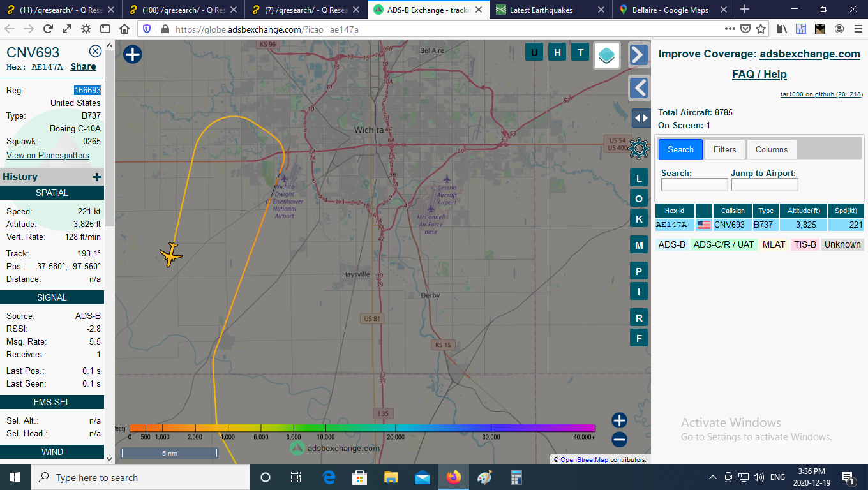
Task: Open the Microsoft Store from the taskbar
Action: (x=359, y=477)
